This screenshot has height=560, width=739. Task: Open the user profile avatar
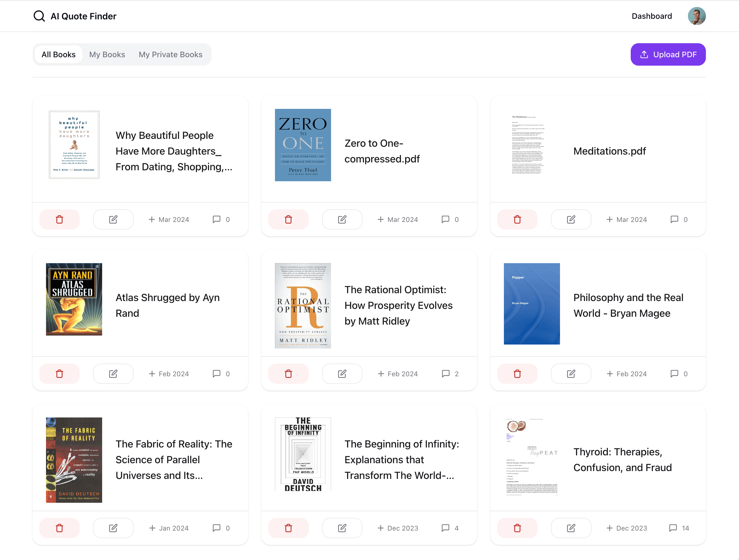click(697, 16)
